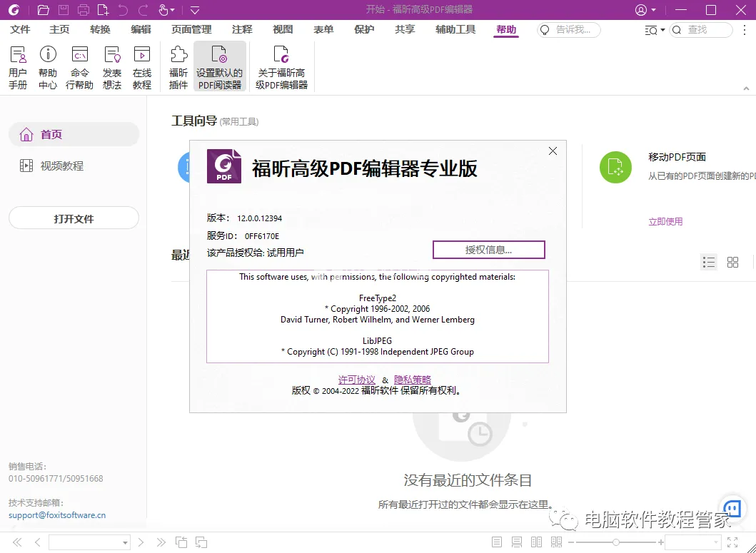Screen dimensions: 756x553
Task: Click the green 移动PDF页面 icon
Action: (x=615, y=167)
